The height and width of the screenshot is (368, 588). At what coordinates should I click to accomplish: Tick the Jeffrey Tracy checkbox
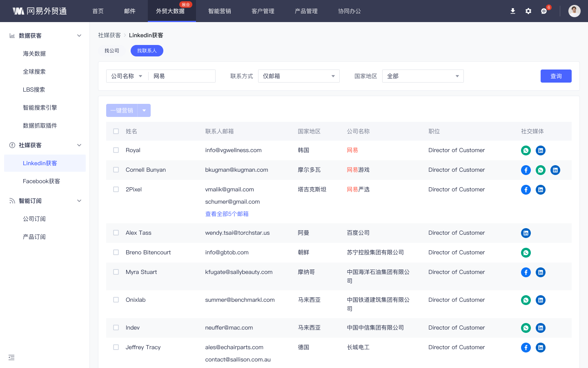(x=116, y=347)
